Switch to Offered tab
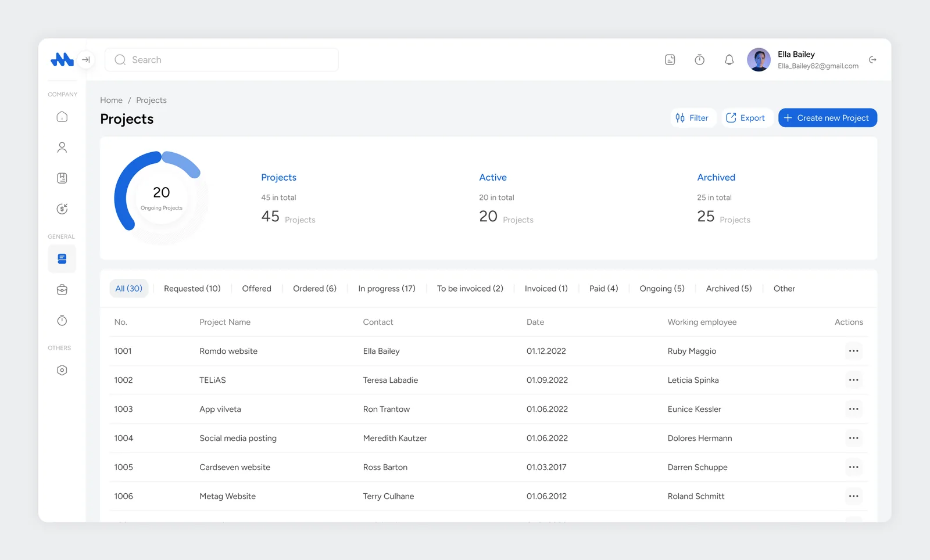 coord(256,288)
